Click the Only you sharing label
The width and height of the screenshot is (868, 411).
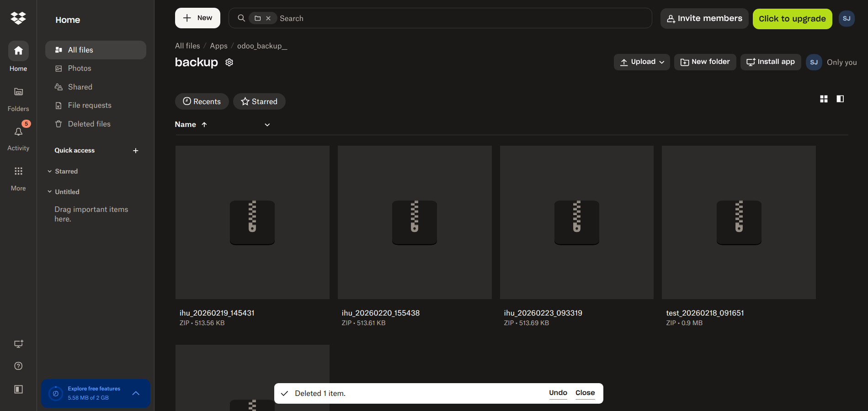pyautogui.click(x=841, y=63)
